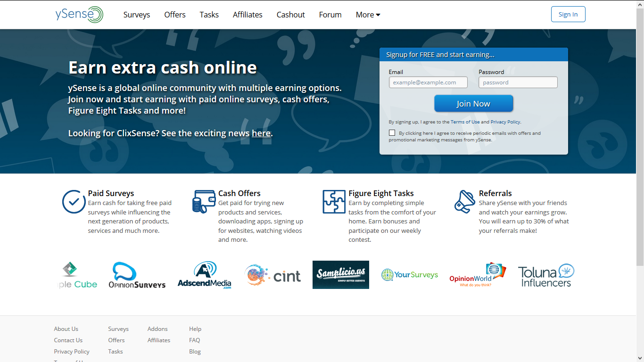Go to Tasks in the top navigation

(x=209, y=15)
